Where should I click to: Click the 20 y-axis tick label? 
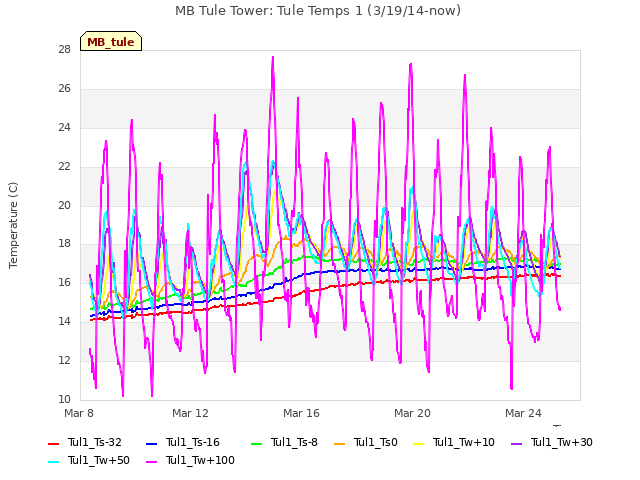pos(64,205)
